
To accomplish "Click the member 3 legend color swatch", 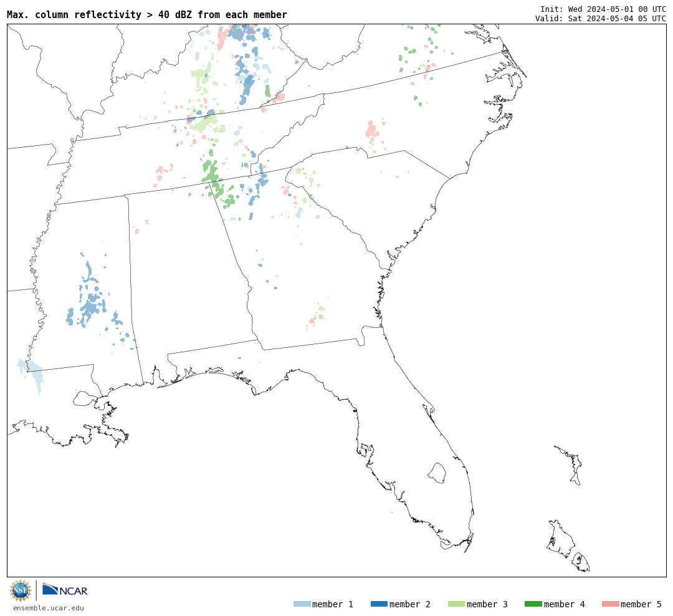I will [x=456, y=604].
